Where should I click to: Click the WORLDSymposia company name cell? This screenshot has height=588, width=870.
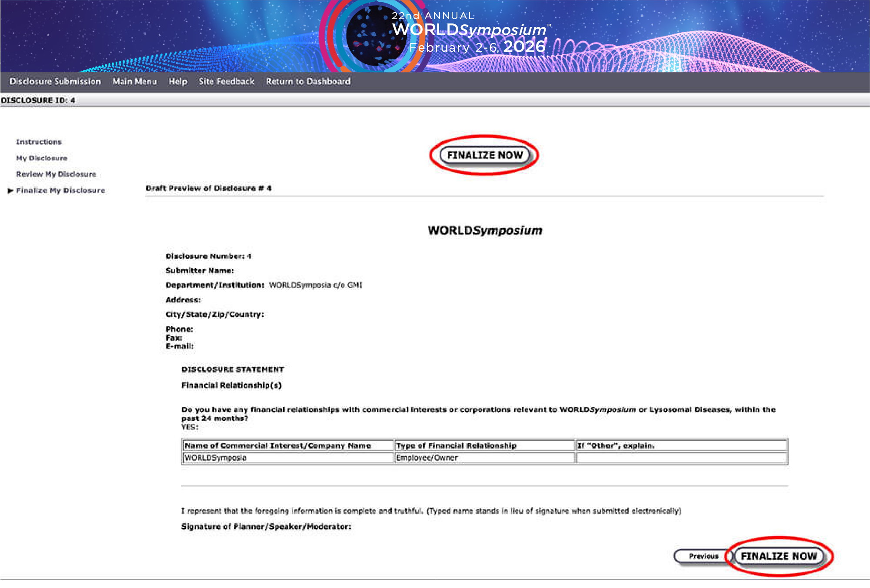click(x=288, y=458)
